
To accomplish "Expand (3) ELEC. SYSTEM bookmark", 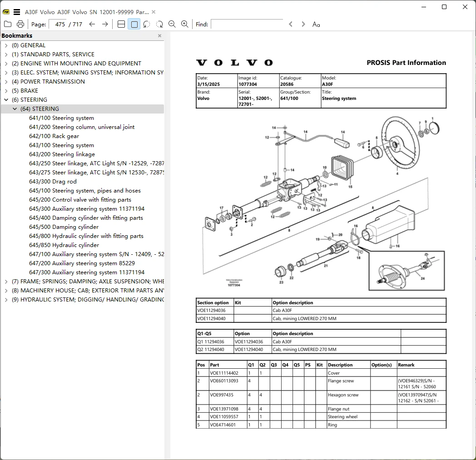I will coord(6,73).
